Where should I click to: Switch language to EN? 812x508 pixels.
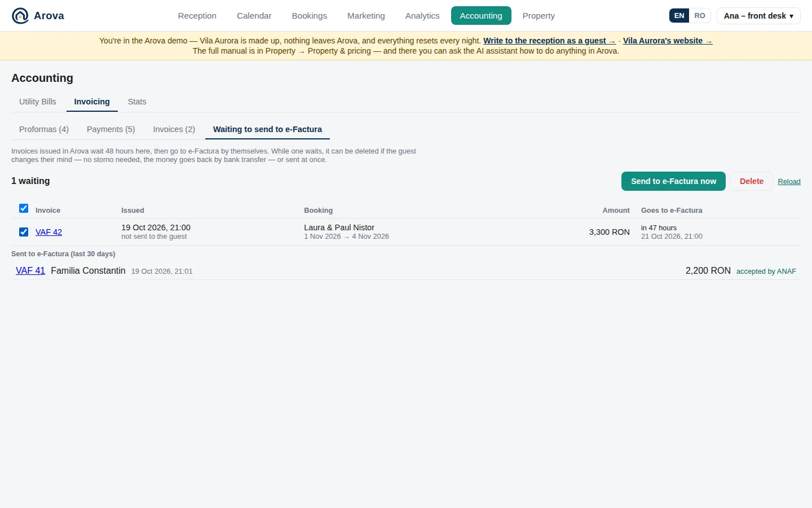(x=679, y=16)
